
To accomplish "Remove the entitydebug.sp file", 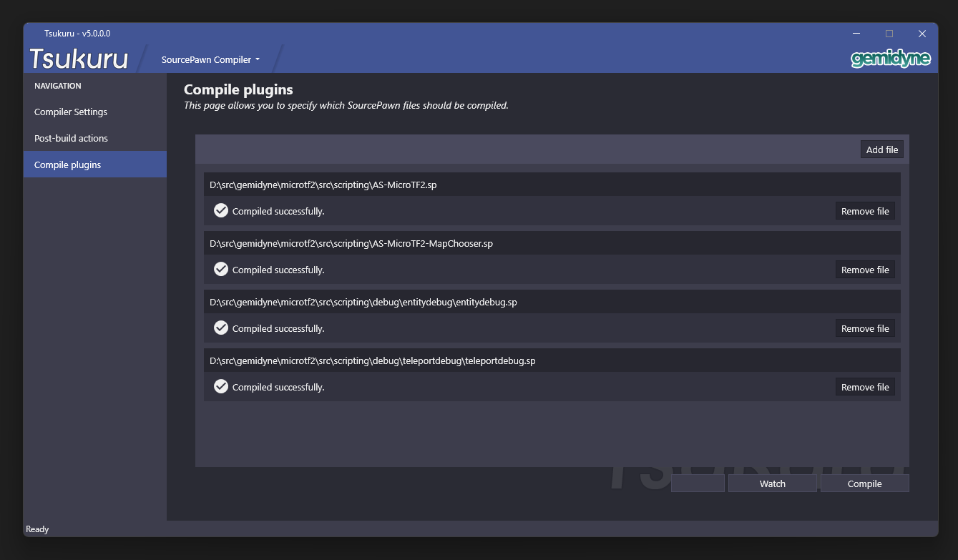I will pyautogui.click(x=864, y=329).
